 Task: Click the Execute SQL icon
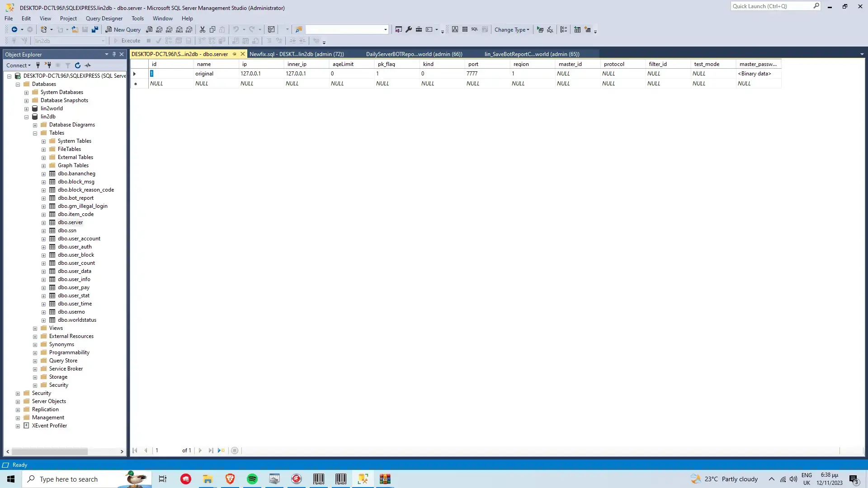[x=540, y=29]
